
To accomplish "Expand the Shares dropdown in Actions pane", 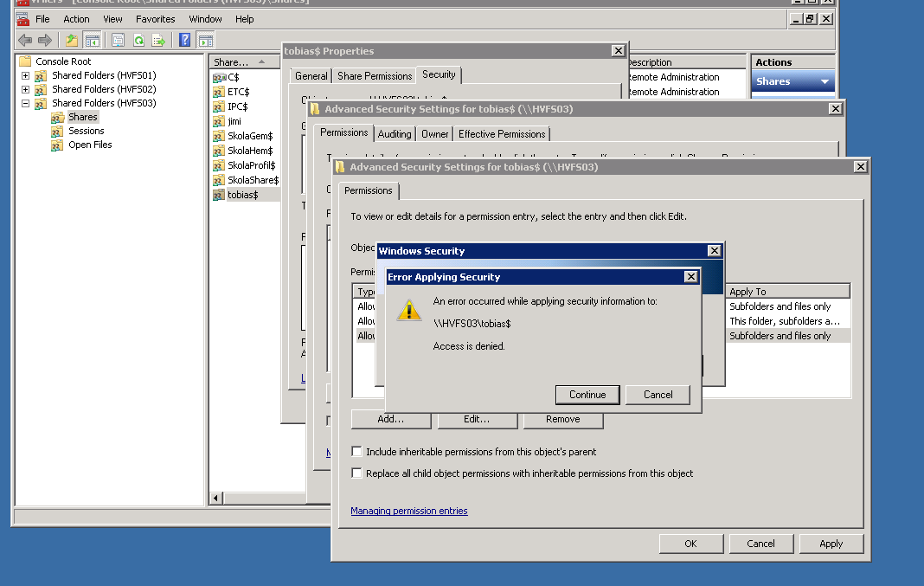I will click(825, 81).
